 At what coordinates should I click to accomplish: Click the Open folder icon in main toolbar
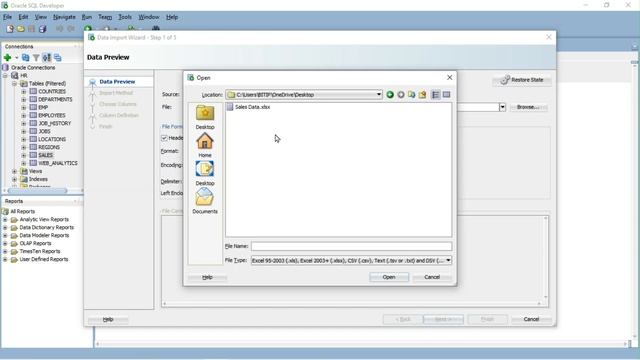tap(20, 29)
